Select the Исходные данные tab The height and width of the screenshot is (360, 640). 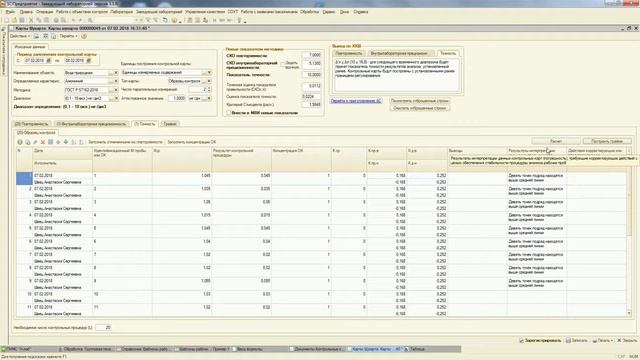30,47
